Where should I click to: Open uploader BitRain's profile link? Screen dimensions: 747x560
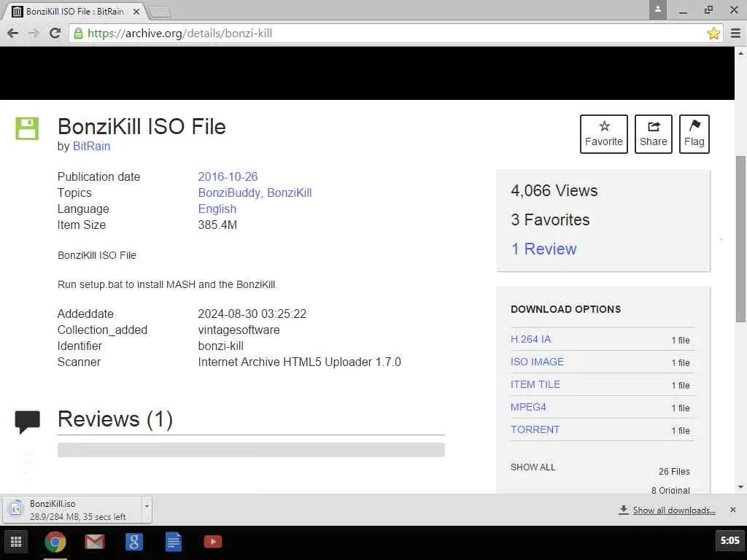[x=91, y=146]
